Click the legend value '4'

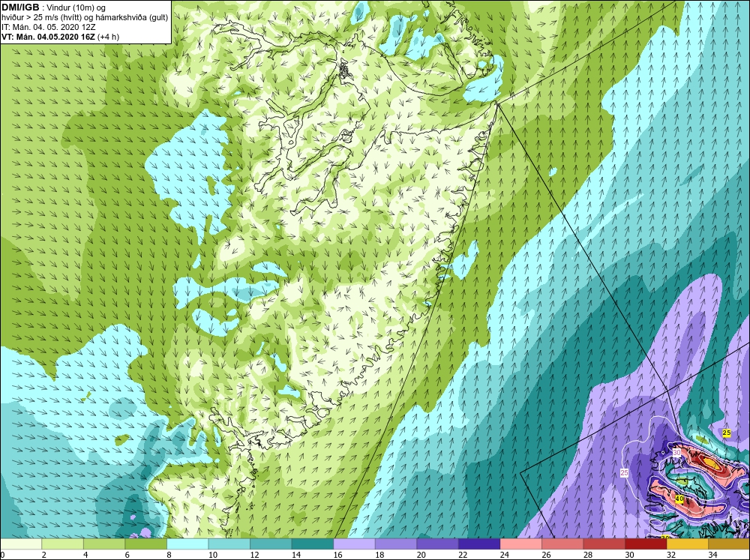click(x=86, y=555)
